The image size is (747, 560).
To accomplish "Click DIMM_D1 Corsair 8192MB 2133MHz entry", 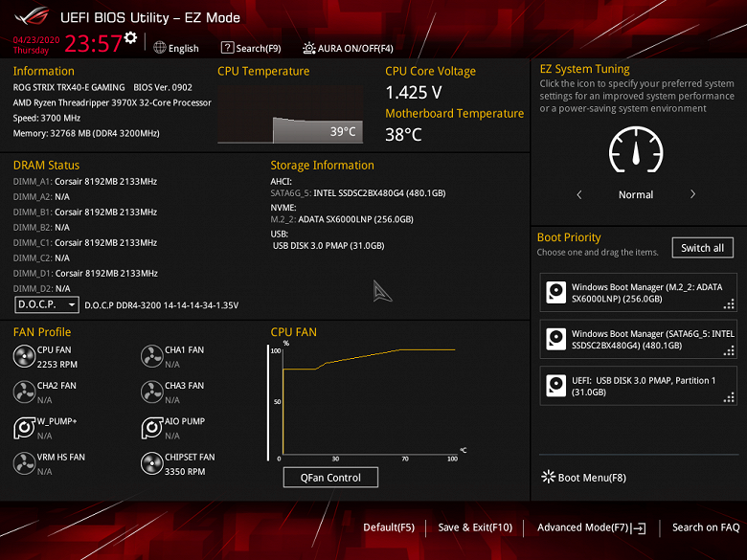I will tap(85, 274).
